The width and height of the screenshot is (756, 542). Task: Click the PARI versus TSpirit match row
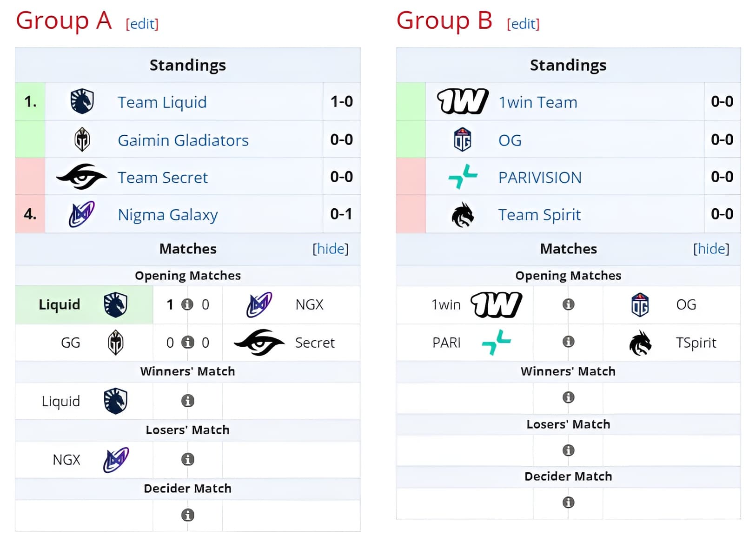[x=568, y=343]
